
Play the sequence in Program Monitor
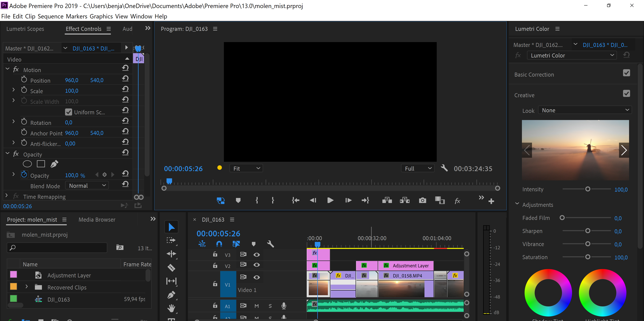coord(330,201)
